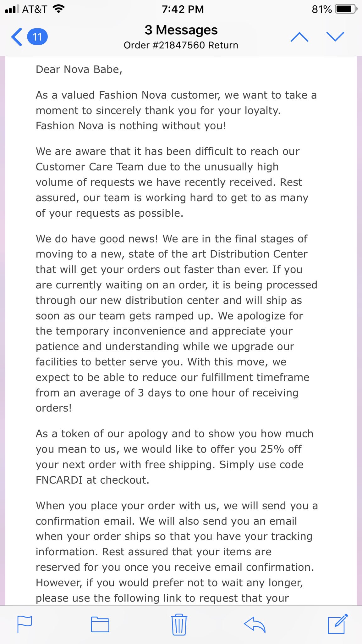
Task: Tap the cellular signal bars icon
Action: (12, 9)
